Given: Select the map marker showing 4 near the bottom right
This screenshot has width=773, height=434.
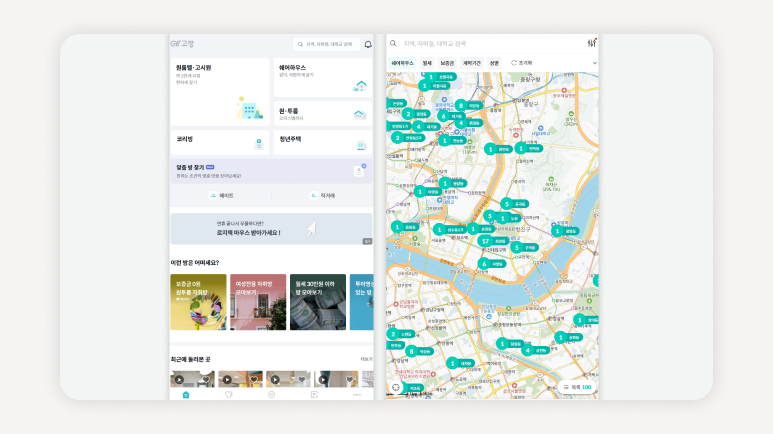Looking at the screenshot, I should pyautogui.click(x=535, y=350).
